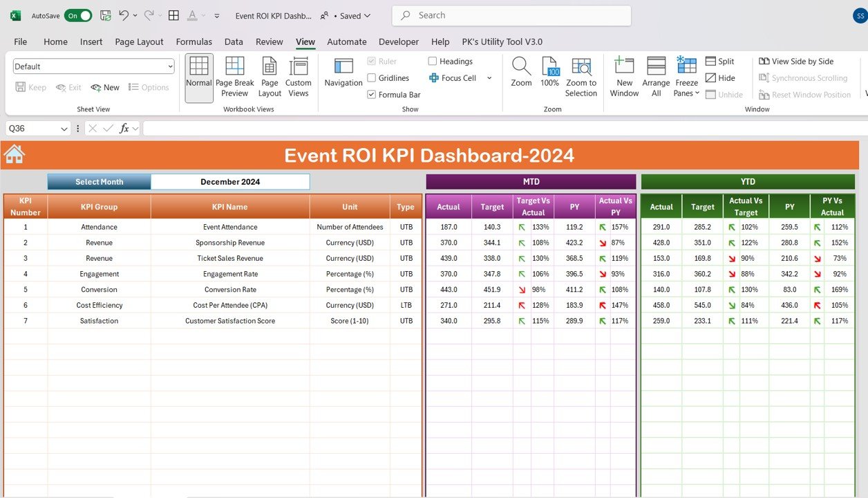Click the LTB type cell
This screenshot has width=868, height=498.
pos(406,305)
